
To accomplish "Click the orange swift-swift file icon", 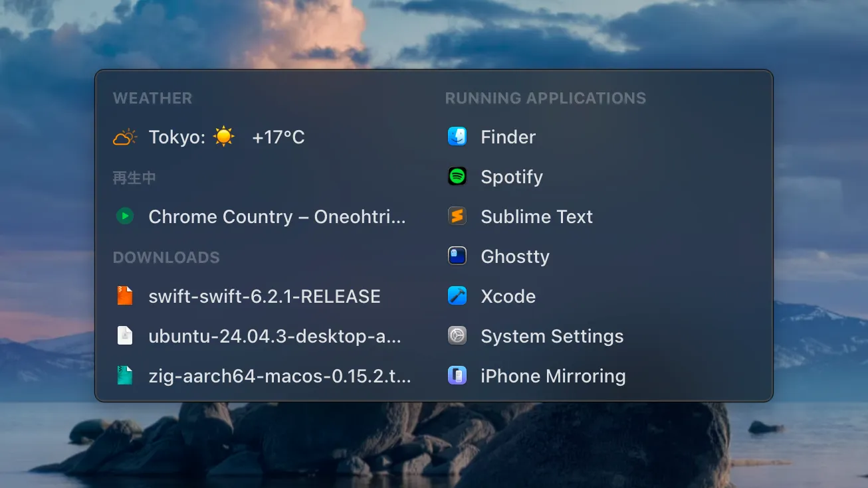I will tap(125, 296).
